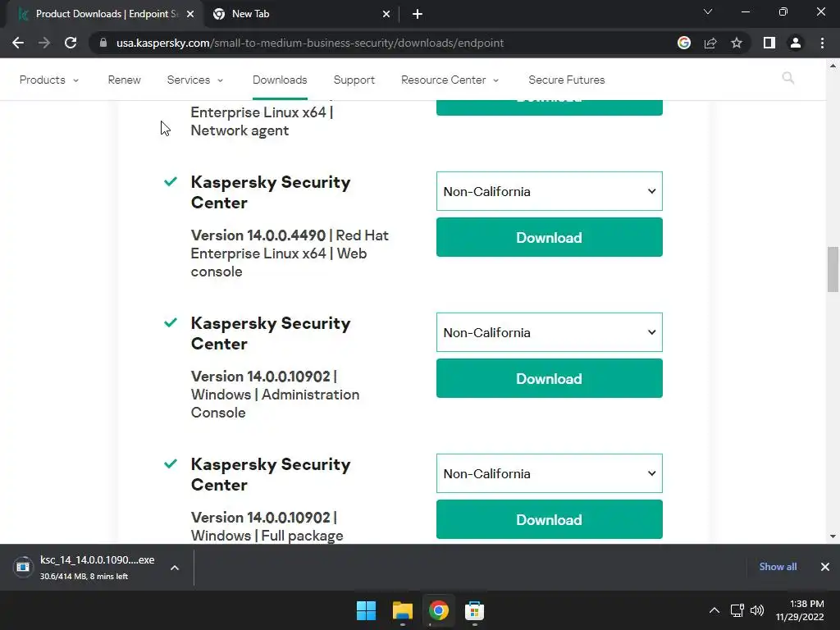Download the Windows Full package

pyautogui.click(x=549, y=519)
